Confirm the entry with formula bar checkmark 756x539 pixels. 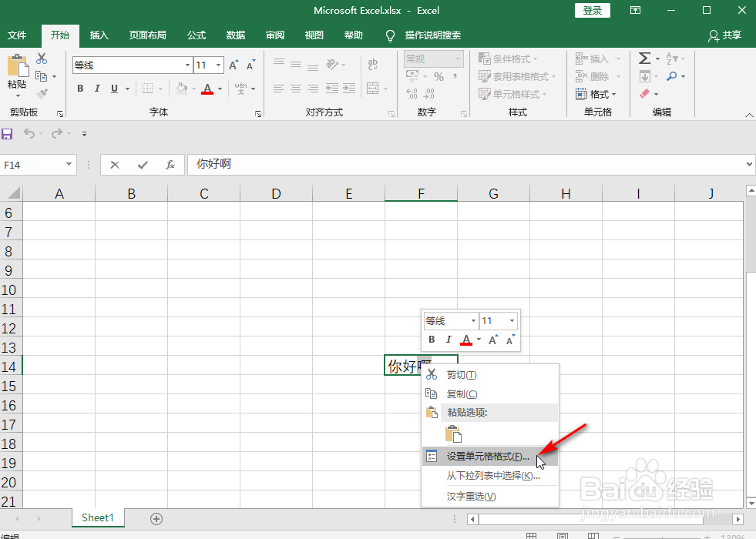coord(143,165)
